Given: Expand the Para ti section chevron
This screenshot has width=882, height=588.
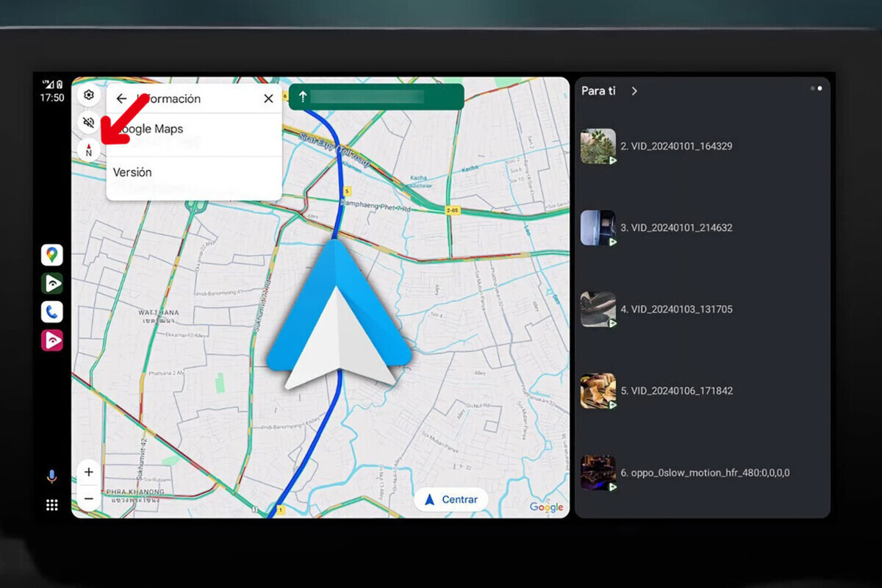Looking at the screenshot, I should click(x=634, y=91).
